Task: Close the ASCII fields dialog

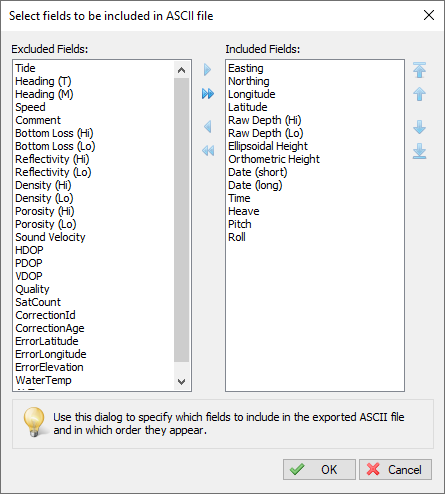Action: (x=429, y=15)
